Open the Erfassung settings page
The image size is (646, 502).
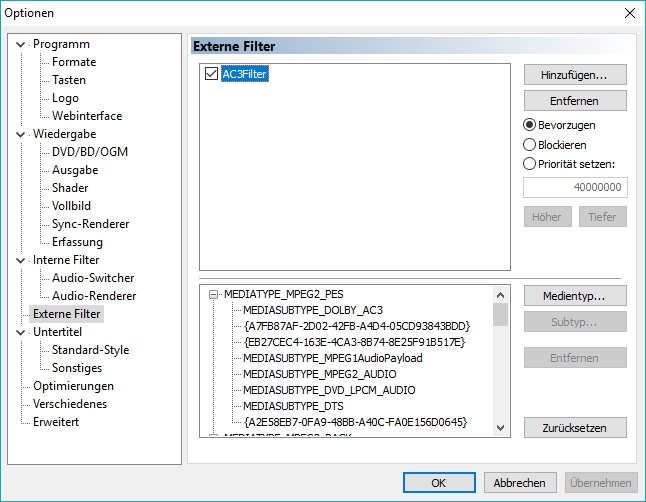click(77, 242)
